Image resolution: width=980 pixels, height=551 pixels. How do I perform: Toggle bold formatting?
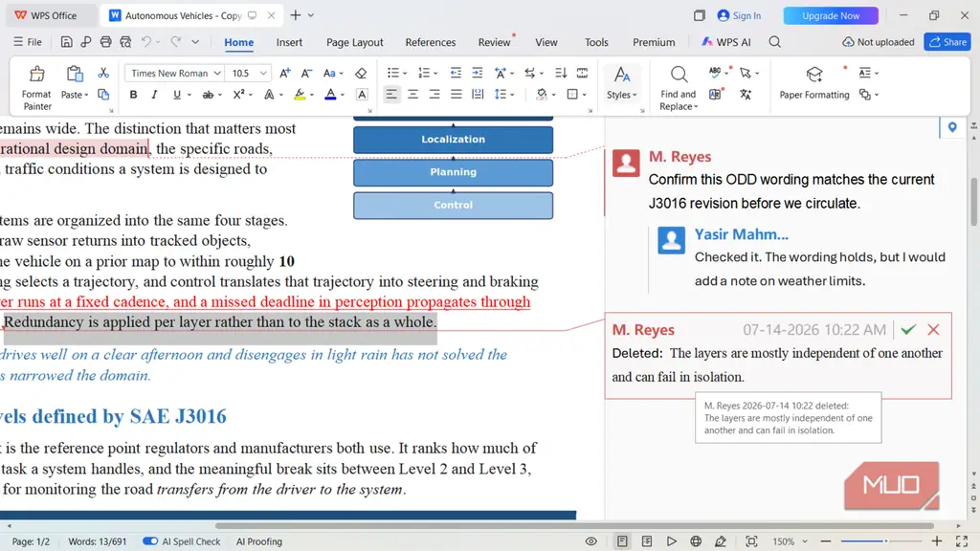coord(133,95)
